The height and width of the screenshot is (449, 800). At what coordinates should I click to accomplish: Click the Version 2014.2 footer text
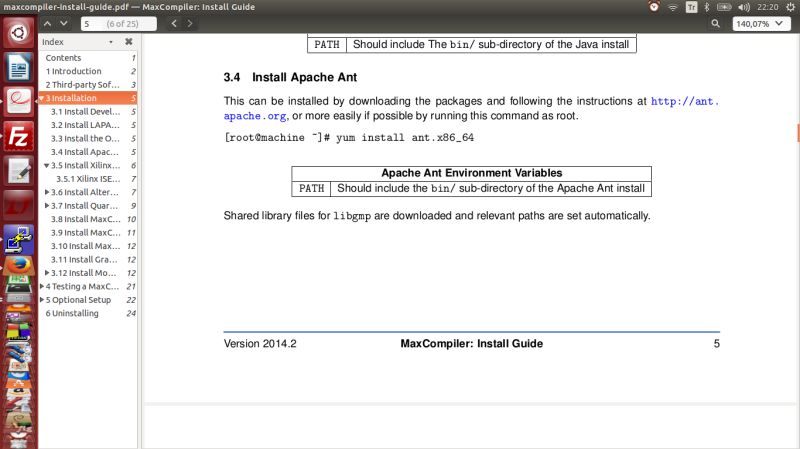pyautogui.click(x=260, y=344)
